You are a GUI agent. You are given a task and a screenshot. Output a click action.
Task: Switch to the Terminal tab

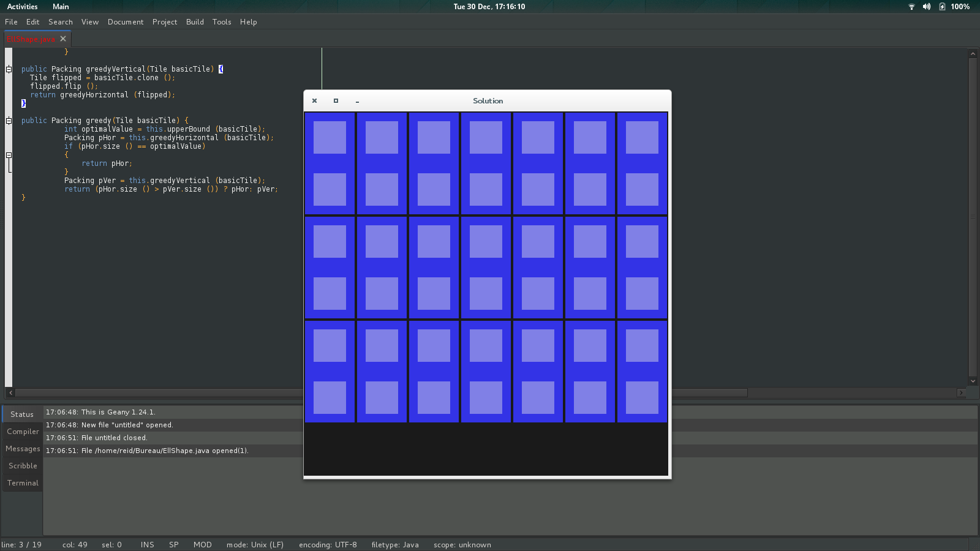(x=23, y=483)
